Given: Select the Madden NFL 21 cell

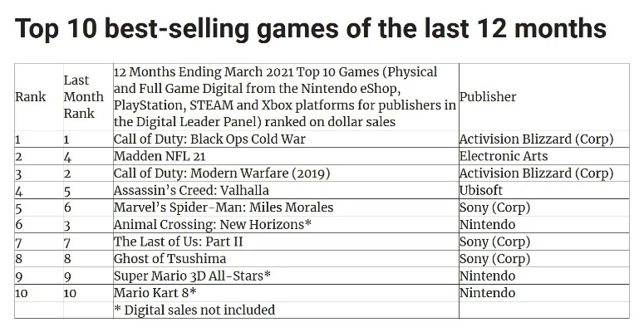Looking at the screenshot, I should click(x=160, y=156).
